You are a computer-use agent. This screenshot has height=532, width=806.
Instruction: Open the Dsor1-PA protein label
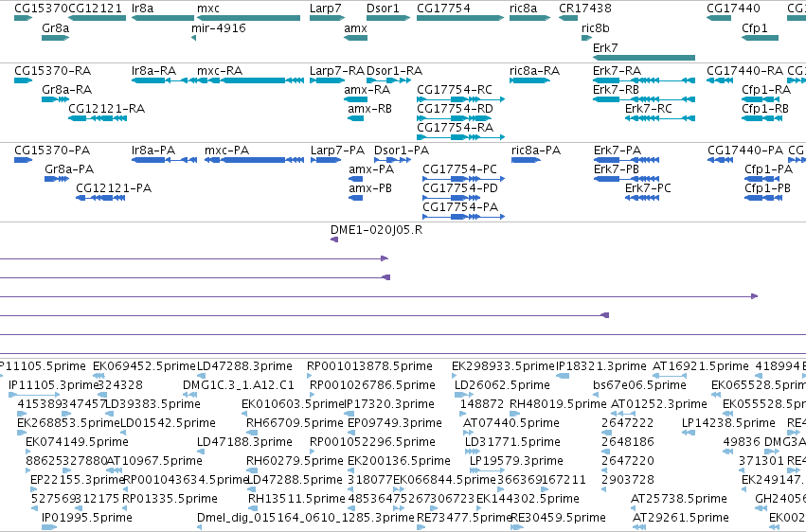click(x=402, y=151)
